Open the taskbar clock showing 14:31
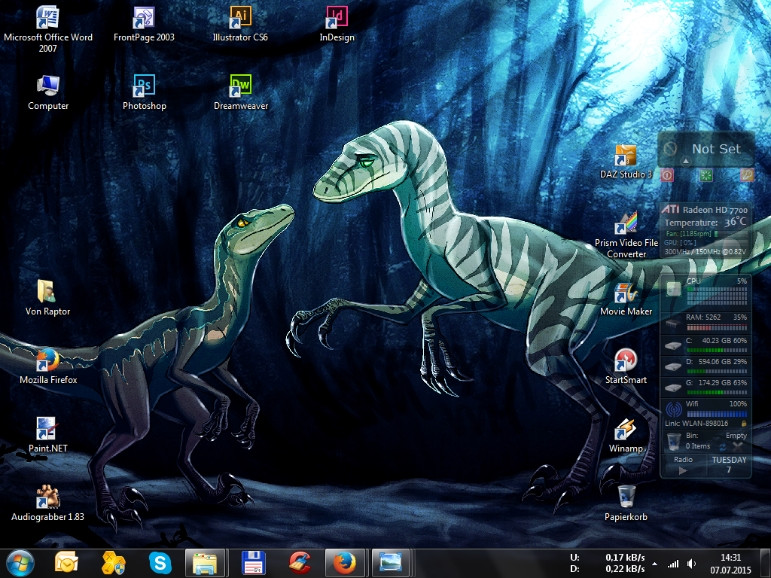 coord(731,564)
